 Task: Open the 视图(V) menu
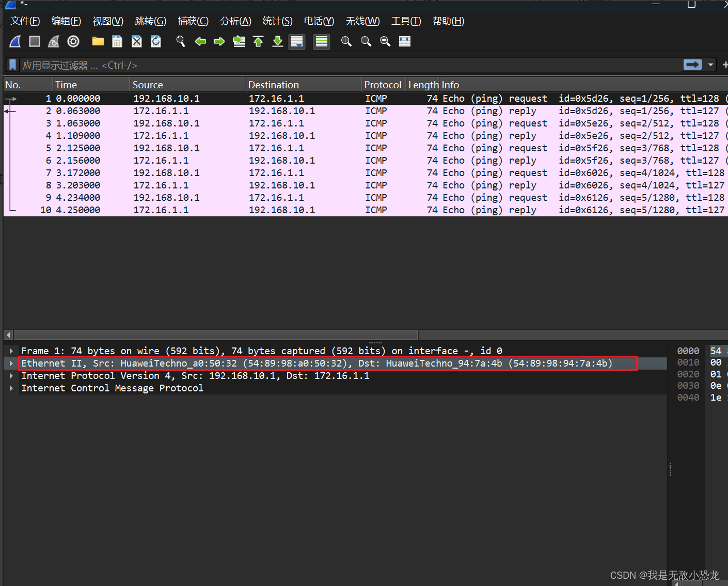(108, 21)
